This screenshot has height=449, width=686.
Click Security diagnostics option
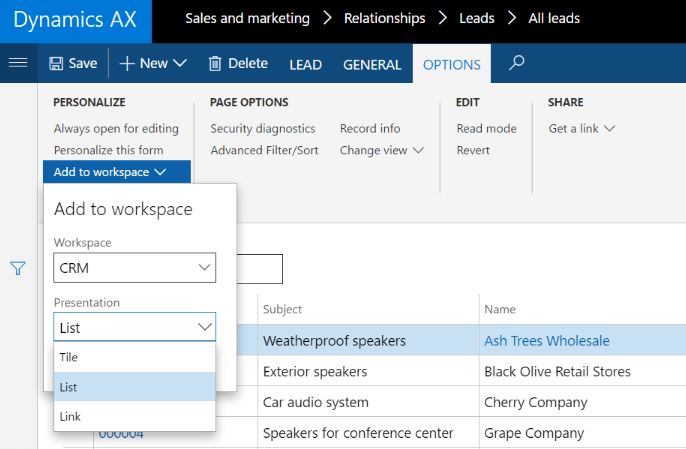pyautogui.click(x=262, y=128)
